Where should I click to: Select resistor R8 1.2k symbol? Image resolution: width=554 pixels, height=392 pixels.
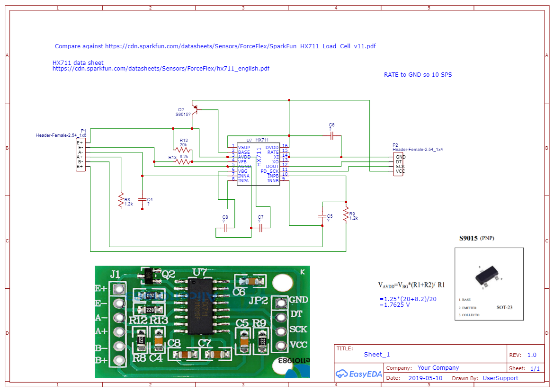(x=121, y=200)
